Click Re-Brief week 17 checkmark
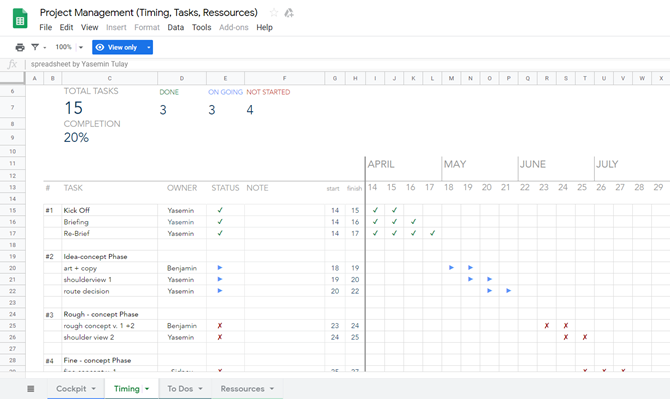This screenshot has height=399, width=670. pos(432,233)
